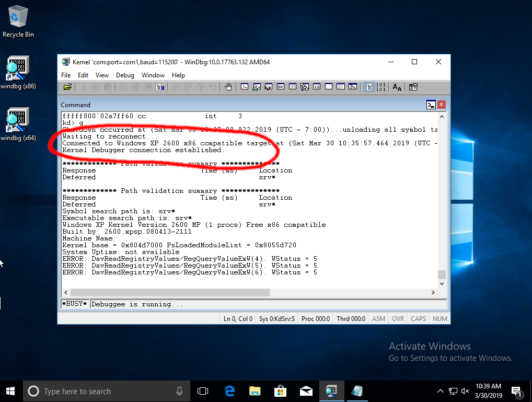532x402 pixels.
Task: Open the Debug menu
Action: coord(125,75)
